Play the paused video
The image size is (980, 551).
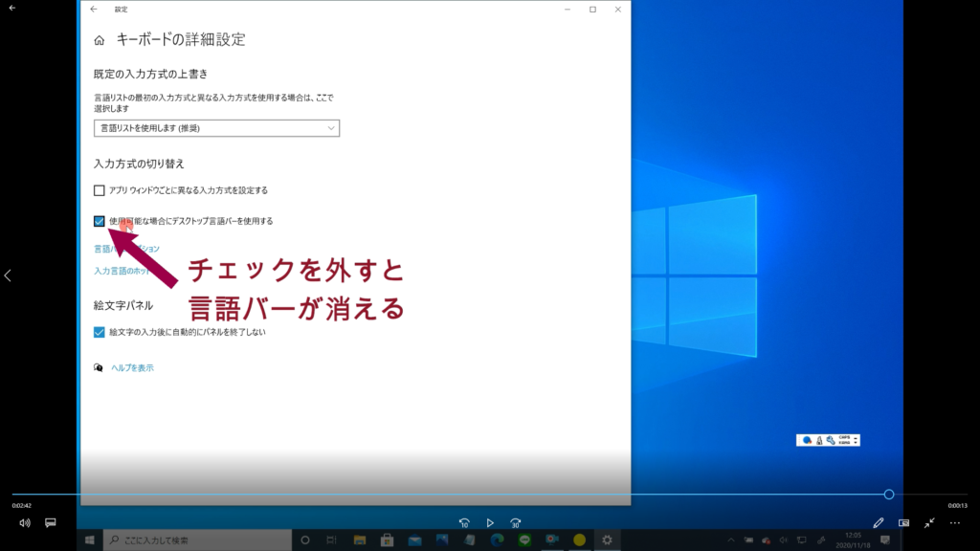tap(490, 523)
